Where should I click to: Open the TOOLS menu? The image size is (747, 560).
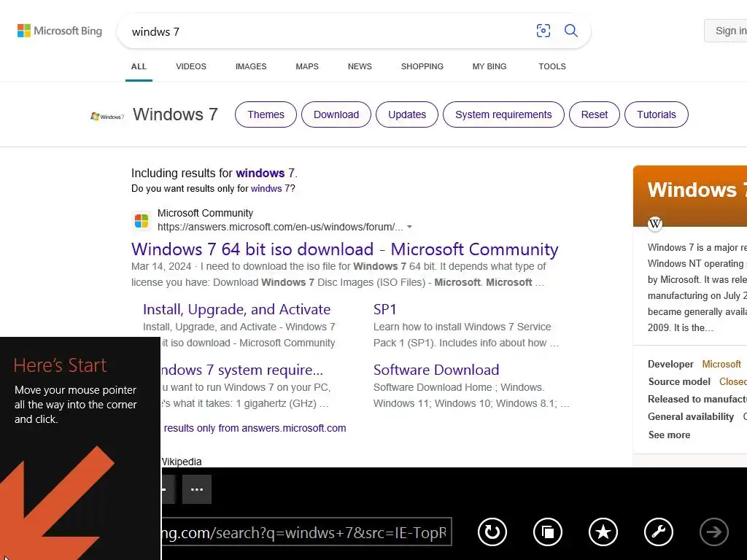(552, 66)
